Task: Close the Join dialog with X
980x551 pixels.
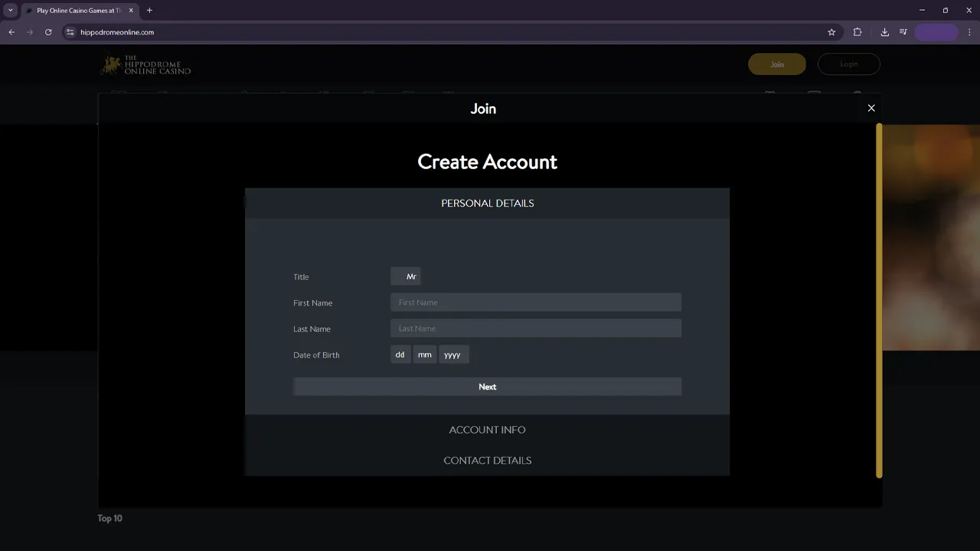Action: pos(871,108)
